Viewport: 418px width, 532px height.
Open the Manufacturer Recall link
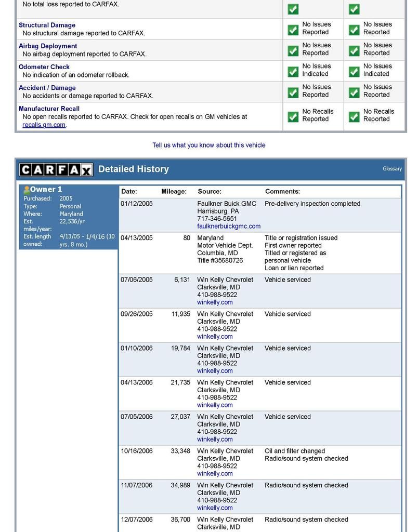point(49,109)
